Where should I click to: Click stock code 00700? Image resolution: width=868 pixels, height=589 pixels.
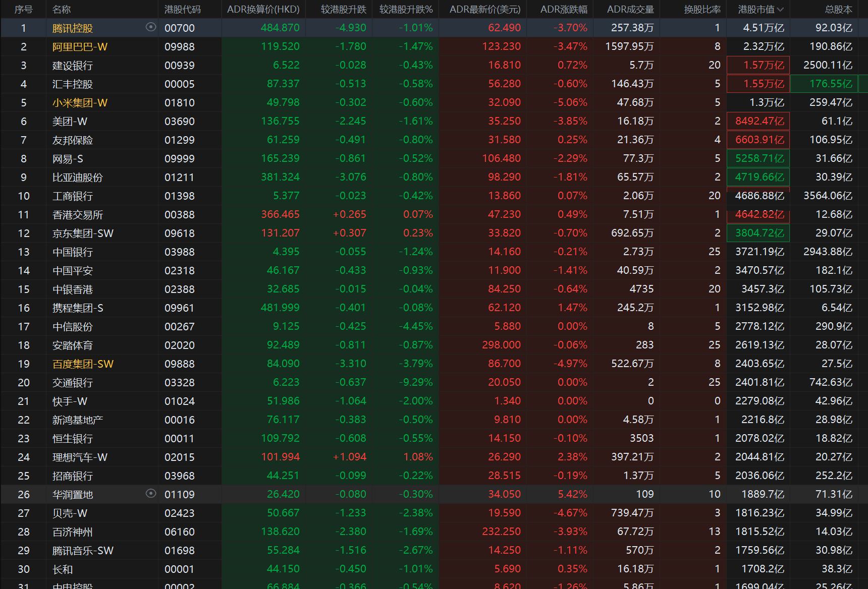point(180,28)
